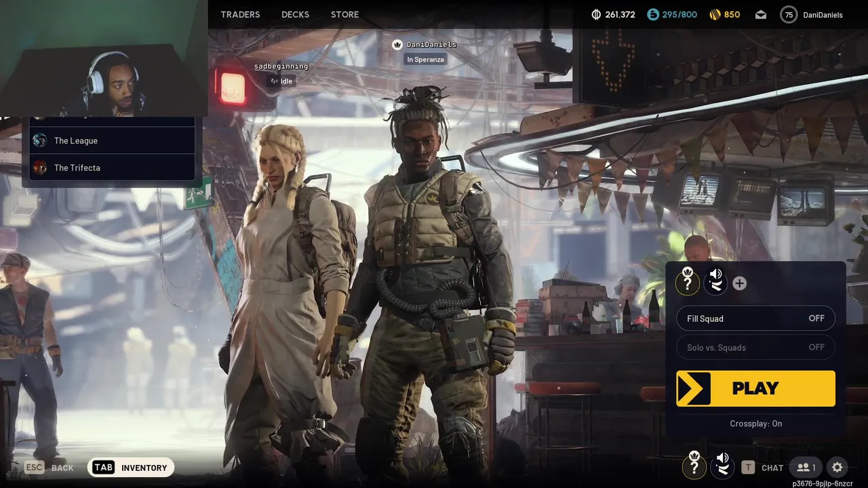This screenshot has width=868, height=488.
Task: Select the speaking squad member in play panel
Action: [x=716, y=281]
